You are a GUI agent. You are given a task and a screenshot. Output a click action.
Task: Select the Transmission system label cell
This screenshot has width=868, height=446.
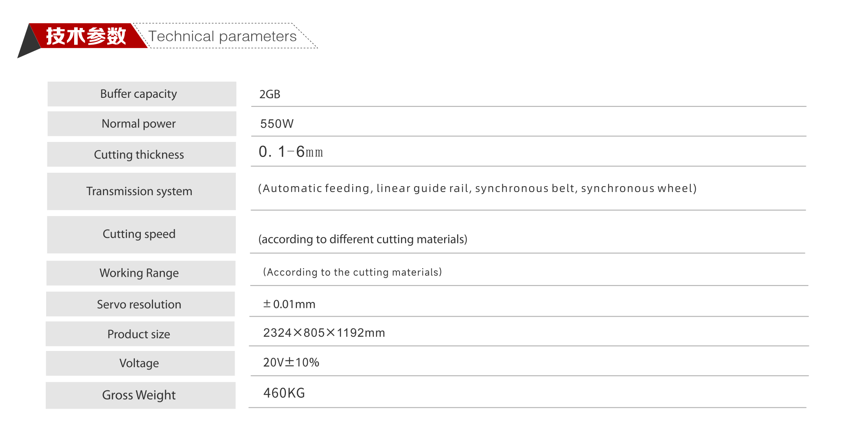click(142, 191)
